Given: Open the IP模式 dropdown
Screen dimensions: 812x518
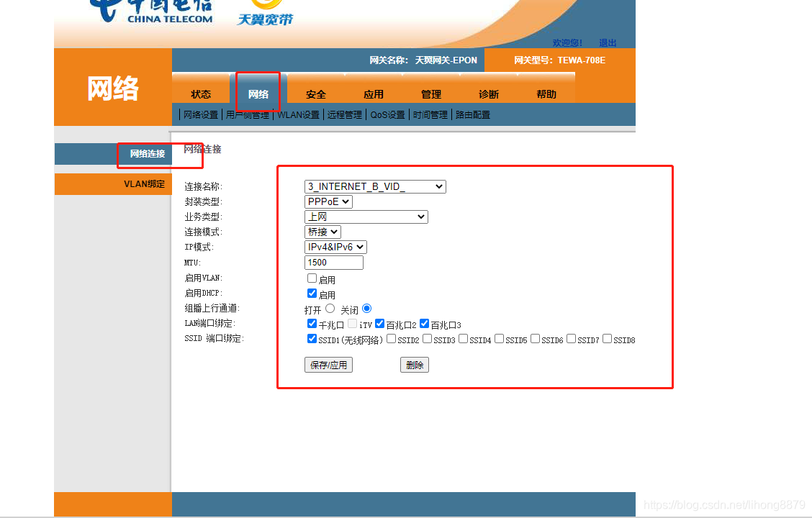Looking at the screenshot, I should (x=335, y=247).
